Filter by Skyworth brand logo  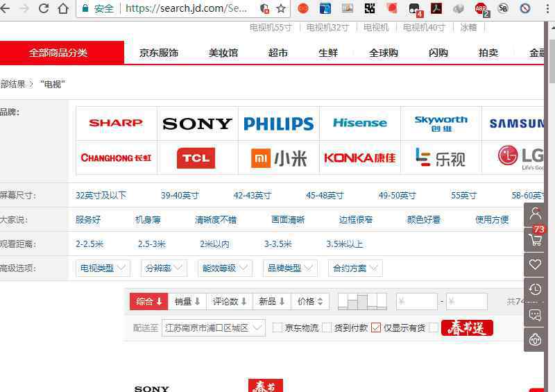click(441, 123)
